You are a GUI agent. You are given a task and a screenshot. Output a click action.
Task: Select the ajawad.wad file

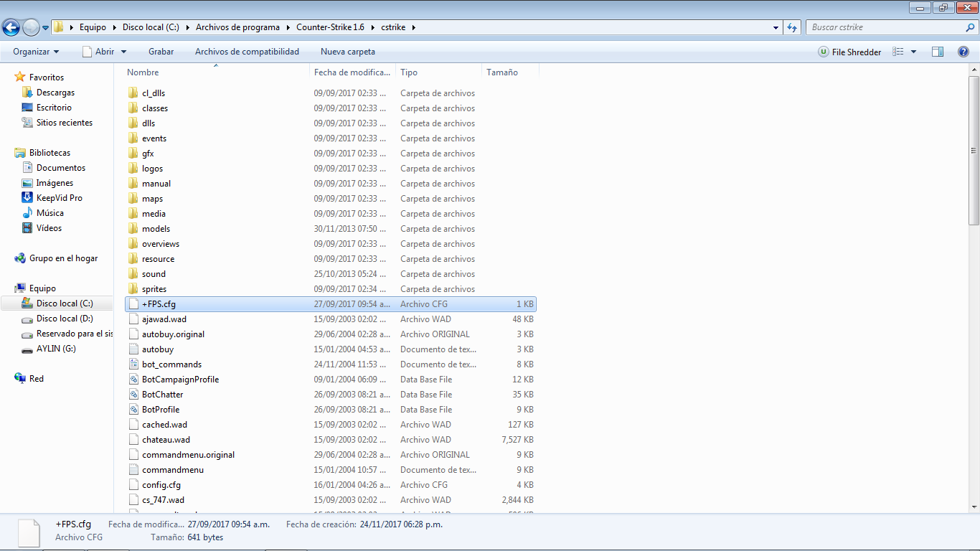pos(164,319)
